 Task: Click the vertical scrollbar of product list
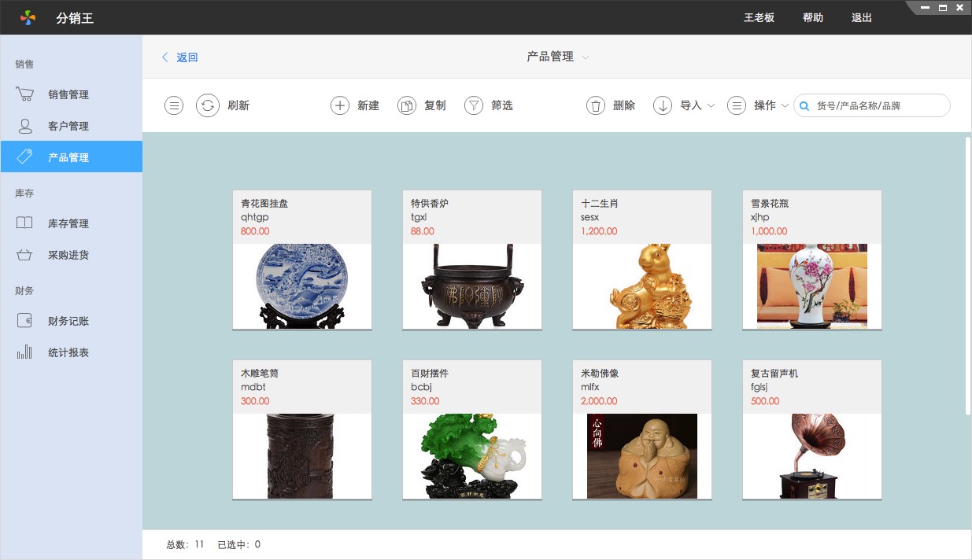[x=967, y=275]
